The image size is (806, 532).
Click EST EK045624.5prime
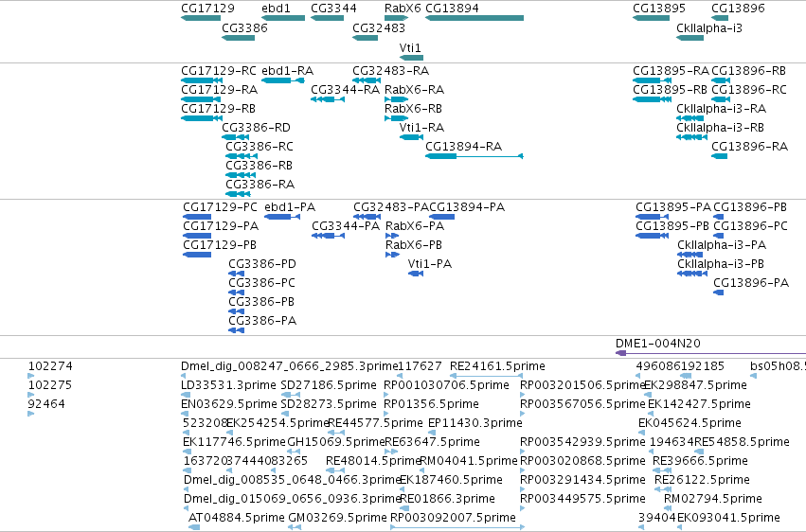(x=641, y=433)
